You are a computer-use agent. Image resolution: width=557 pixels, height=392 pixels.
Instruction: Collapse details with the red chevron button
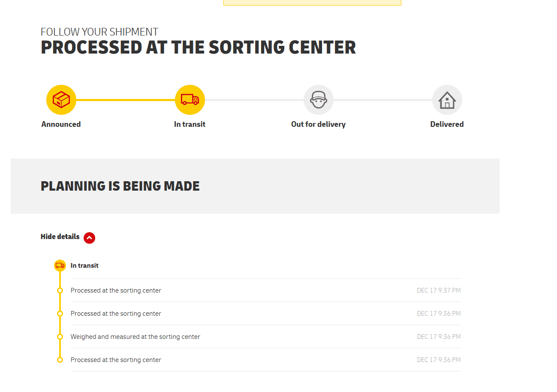90,238
